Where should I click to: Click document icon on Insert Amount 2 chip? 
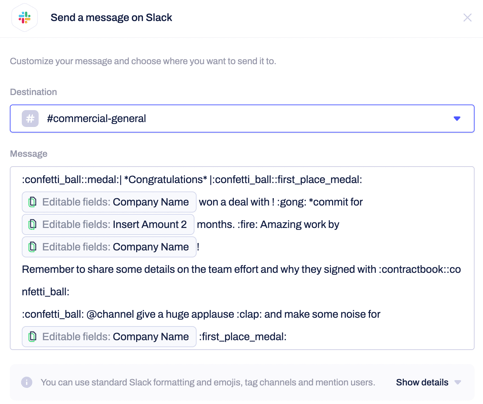(32, 224)
